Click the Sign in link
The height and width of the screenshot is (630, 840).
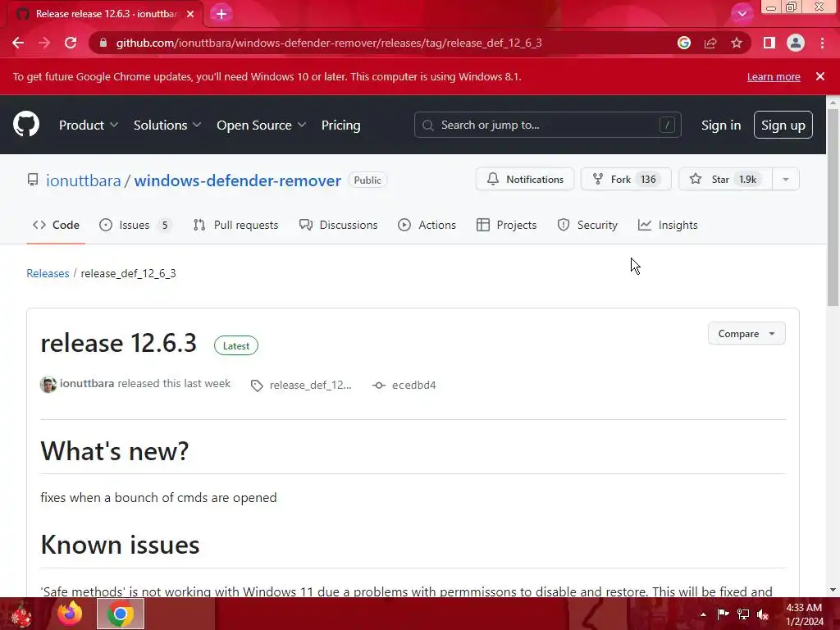pyautogui.click(x=721, y=125)
